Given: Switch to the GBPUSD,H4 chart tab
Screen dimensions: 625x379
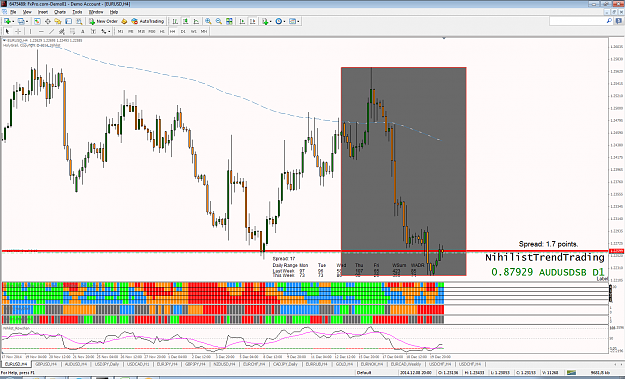Looking at the screenshot, I should 45,364.
